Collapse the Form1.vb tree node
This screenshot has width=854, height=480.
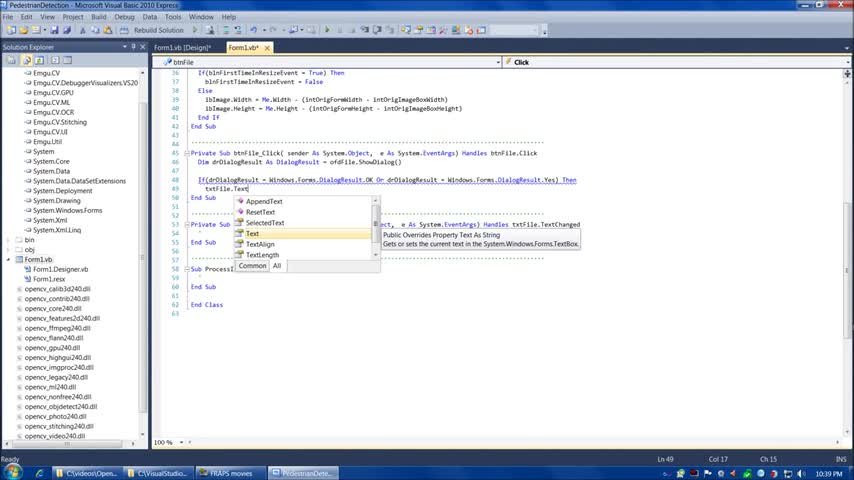point(8,260)
